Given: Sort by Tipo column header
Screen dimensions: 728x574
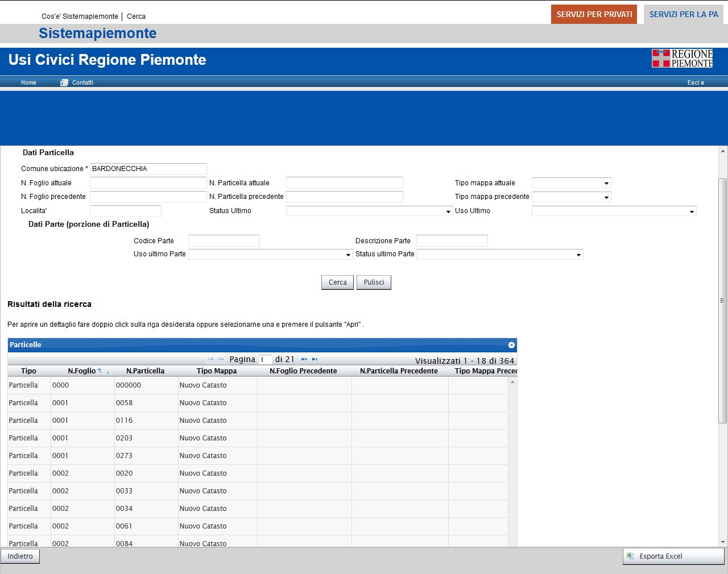Looking at the screenshot, I should coord(28,371).
